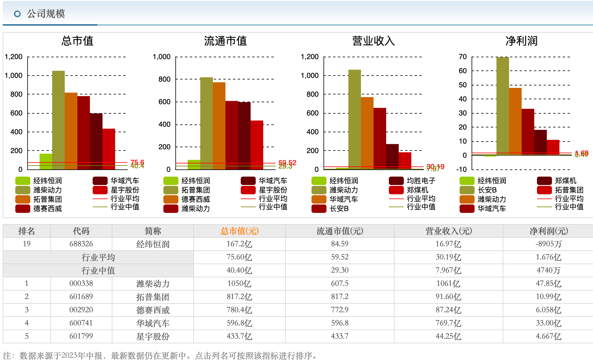
Task: Click the 排名 column header
Action: [x=27, y=231]
